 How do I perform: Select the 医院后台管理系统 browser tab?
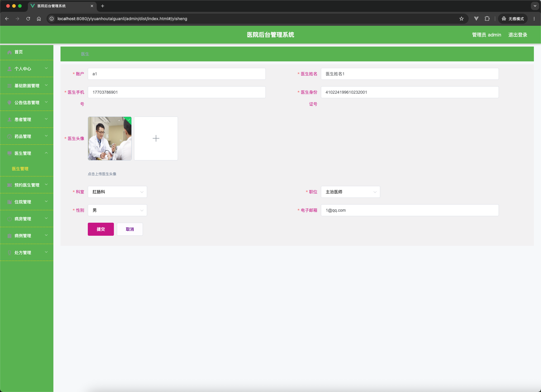(62, 6)
